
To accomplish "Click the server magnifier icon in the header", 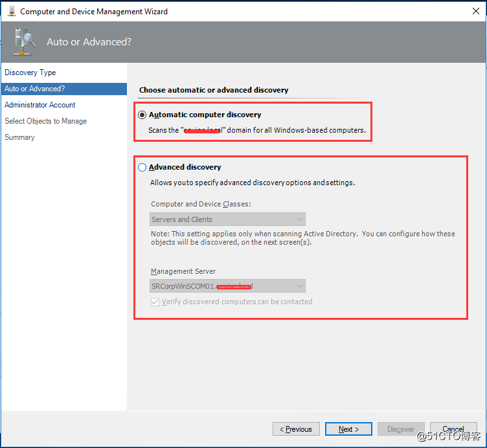I will [x=25, y=41].
